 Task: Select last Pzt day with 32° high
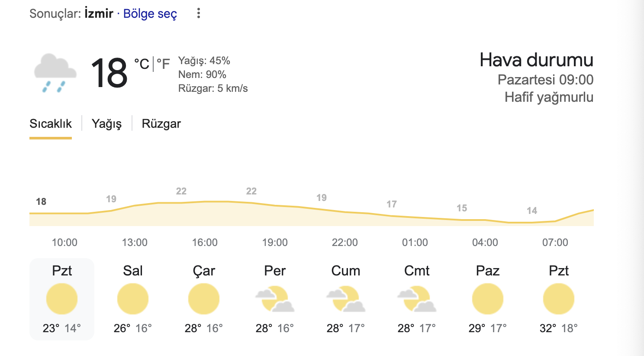[x=559, y=299]
